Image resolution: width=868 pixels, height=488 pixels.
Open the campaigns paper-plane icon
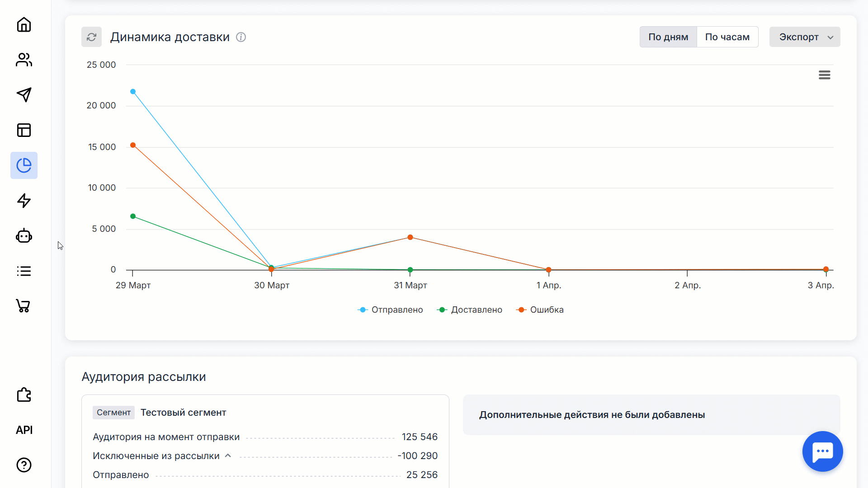[x=24, y=95]
